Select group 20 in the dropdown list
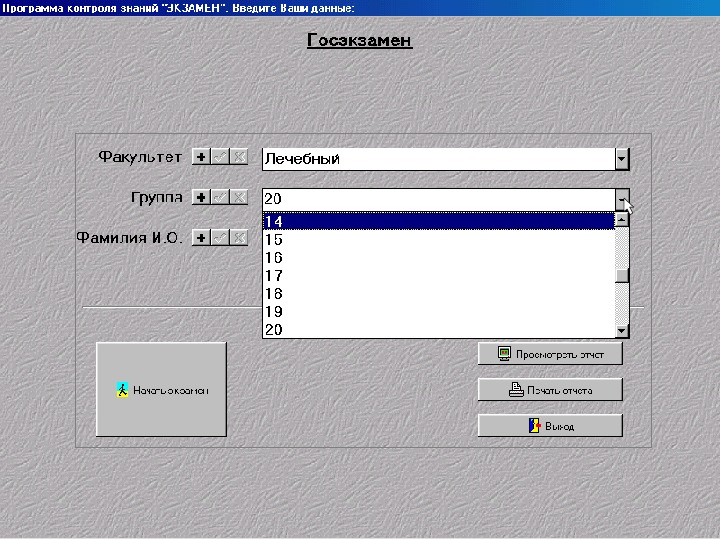 pos(439,329)
